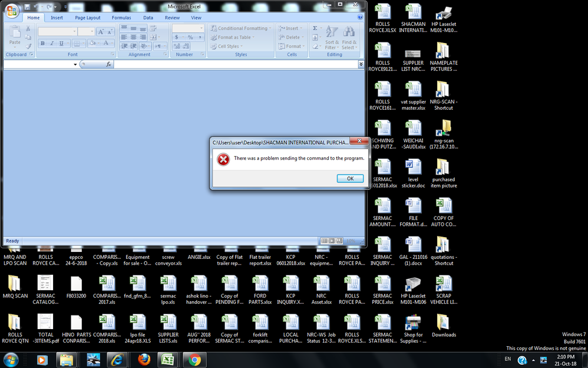Click the Decrease Indent icon
This screenshot has height=368, width=588.
124,46
